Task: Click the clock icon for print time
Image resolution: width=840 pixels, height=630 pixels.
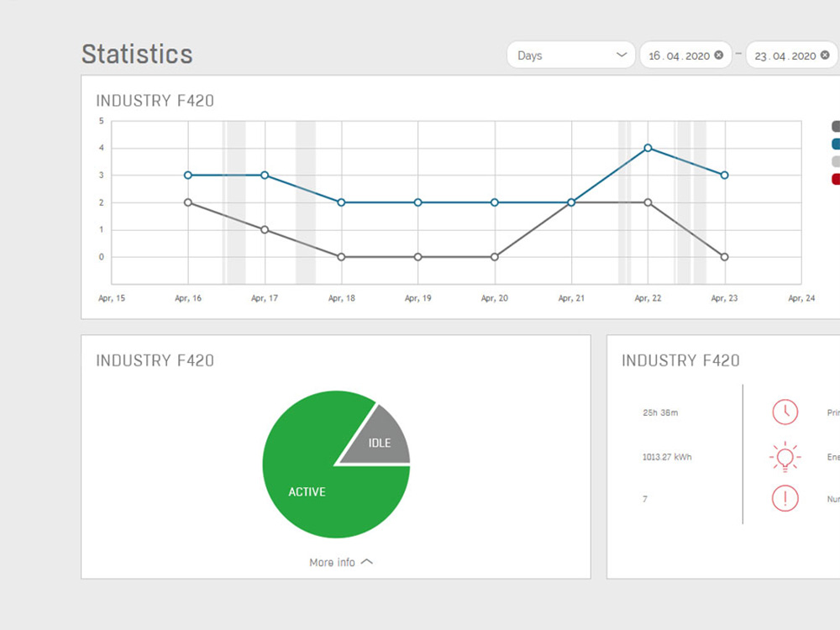Action: click(785, 412)
